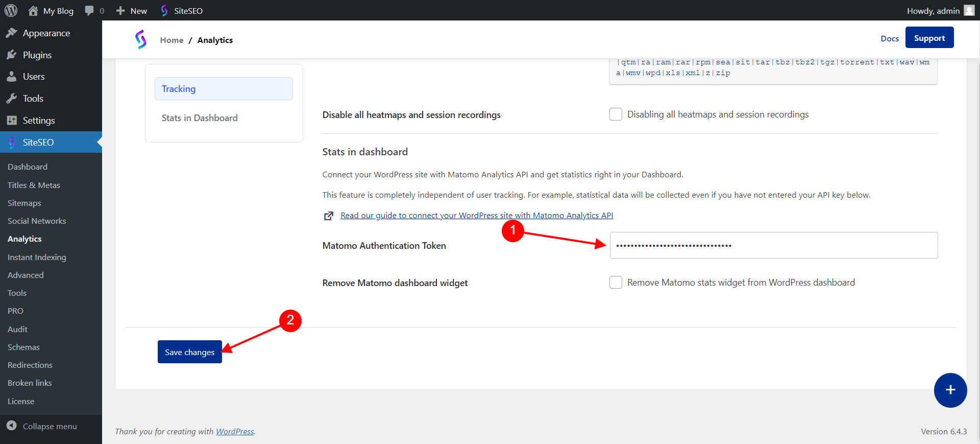980x444 pixels.
Task: Click the Users person icon
Action: 12,77
